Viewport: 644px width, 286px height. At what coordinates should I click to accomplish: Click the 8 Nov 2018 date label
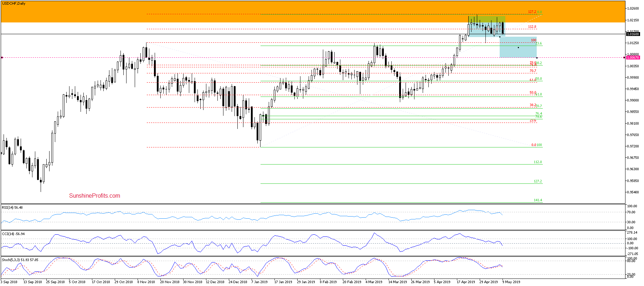(x=146, y=282)
